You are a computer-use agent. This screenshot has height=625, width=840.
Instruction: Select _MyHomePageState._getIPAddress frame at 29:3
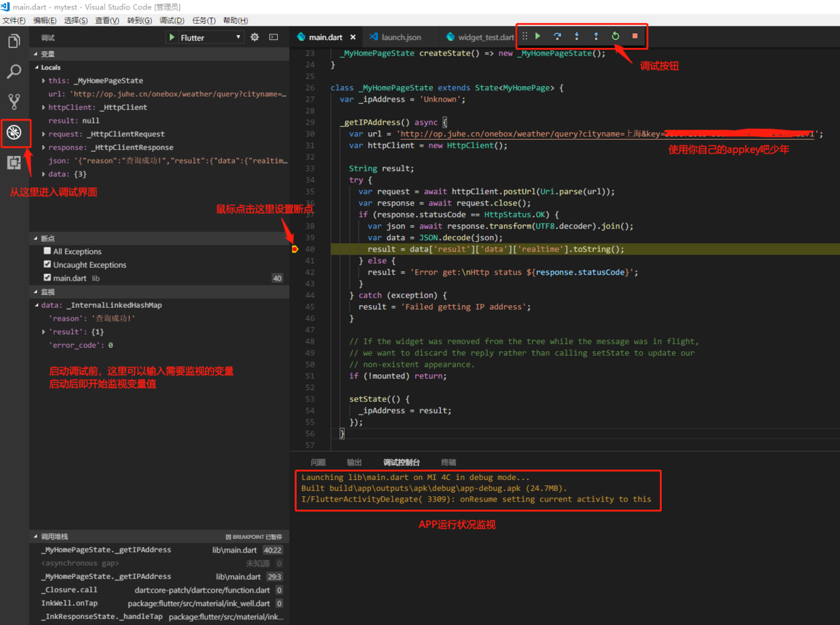[159, 576]
